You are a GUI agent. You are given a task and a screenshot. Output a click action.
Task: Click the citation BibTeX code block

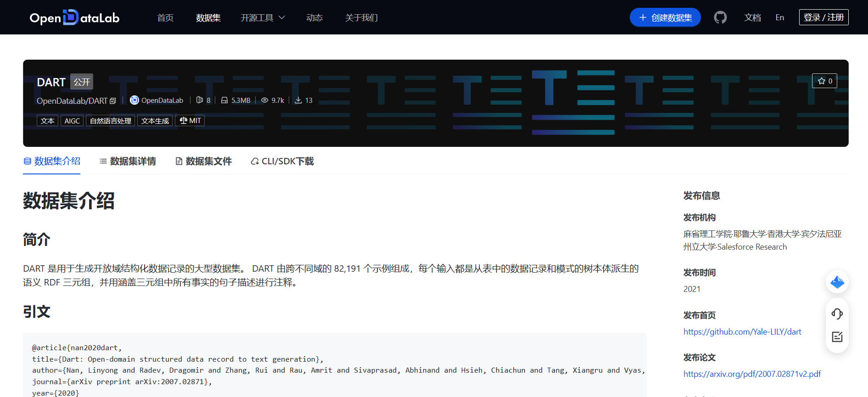[x=335, y=365]
